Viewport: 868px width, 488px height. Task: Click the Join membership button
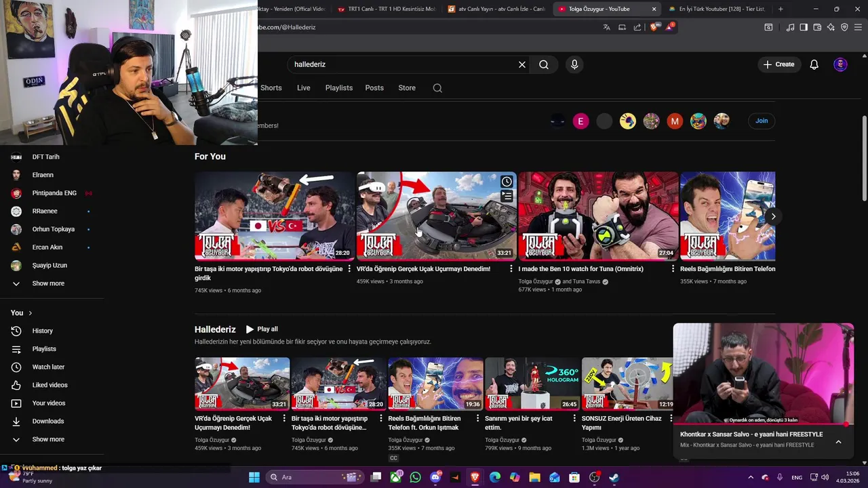[762, 121]
